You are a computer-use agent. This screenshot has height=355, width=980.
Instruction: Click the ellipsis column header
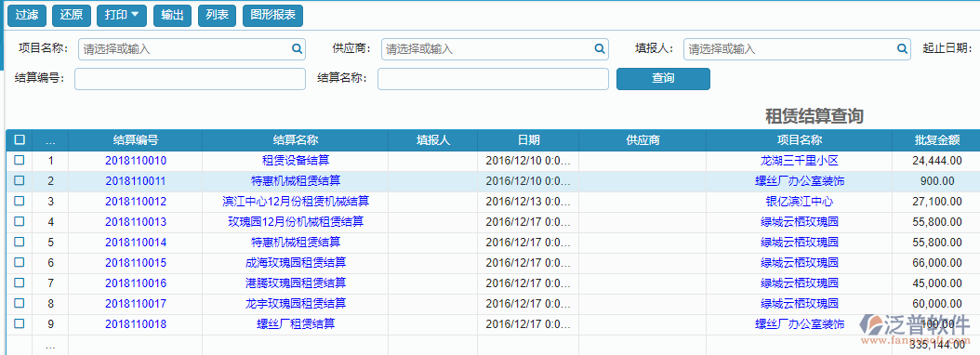[50, 140]
